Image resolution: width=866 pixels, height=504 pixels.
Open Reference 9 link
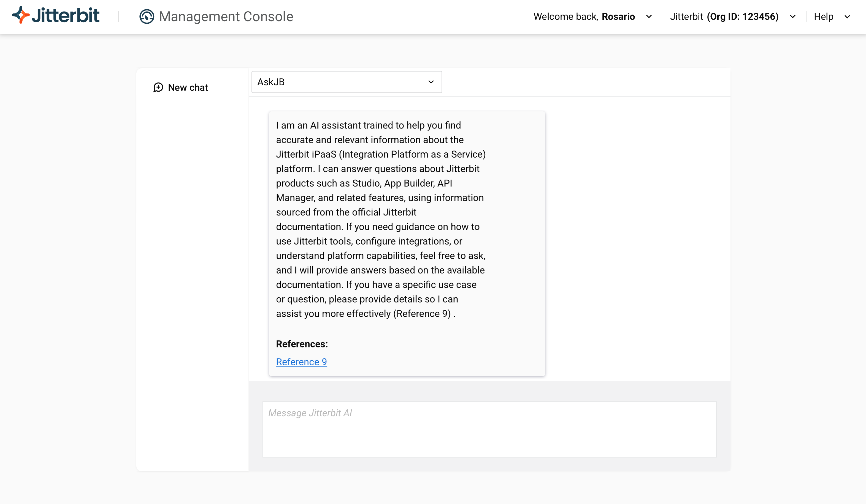[301, 361]
